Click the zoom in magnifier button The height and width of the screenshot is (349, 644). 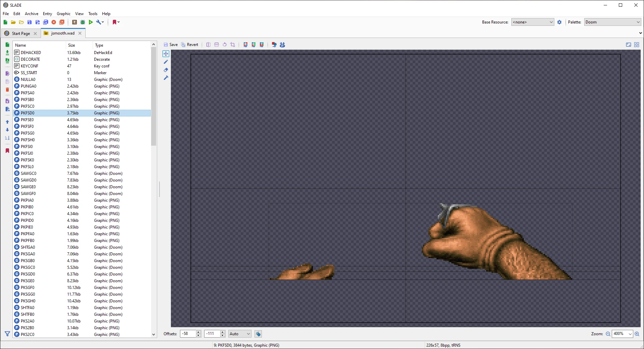coord(637,334)
